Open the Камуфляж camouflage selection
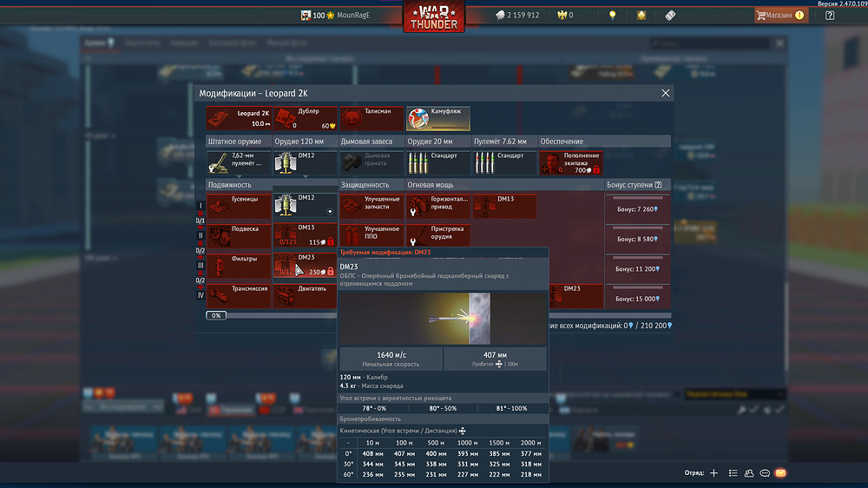This screenshot has width=868, height=488. pos(437,119)
